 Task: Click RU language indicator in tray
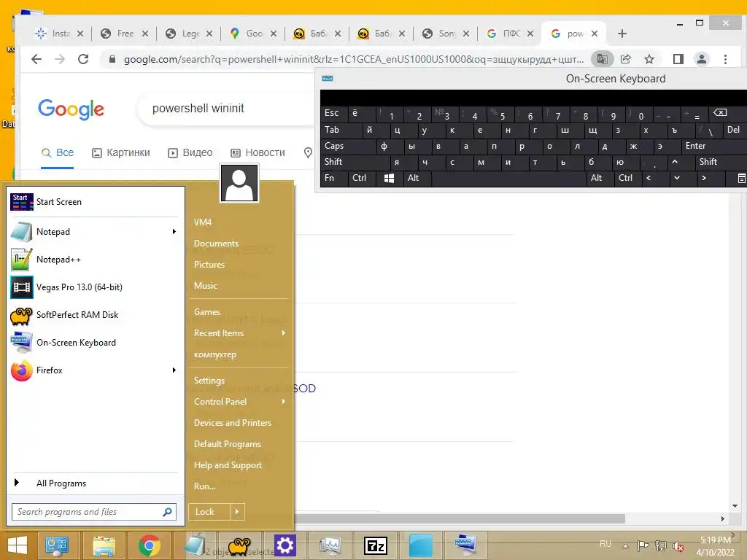point(605,544)
